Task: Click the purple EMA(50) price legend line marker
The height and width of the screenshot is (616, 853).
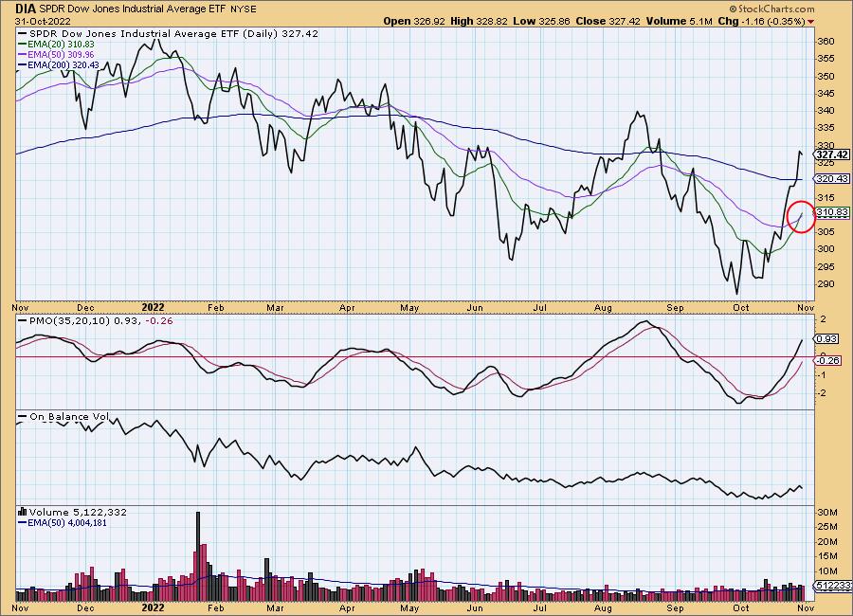Action: click(x=22, y=54)
